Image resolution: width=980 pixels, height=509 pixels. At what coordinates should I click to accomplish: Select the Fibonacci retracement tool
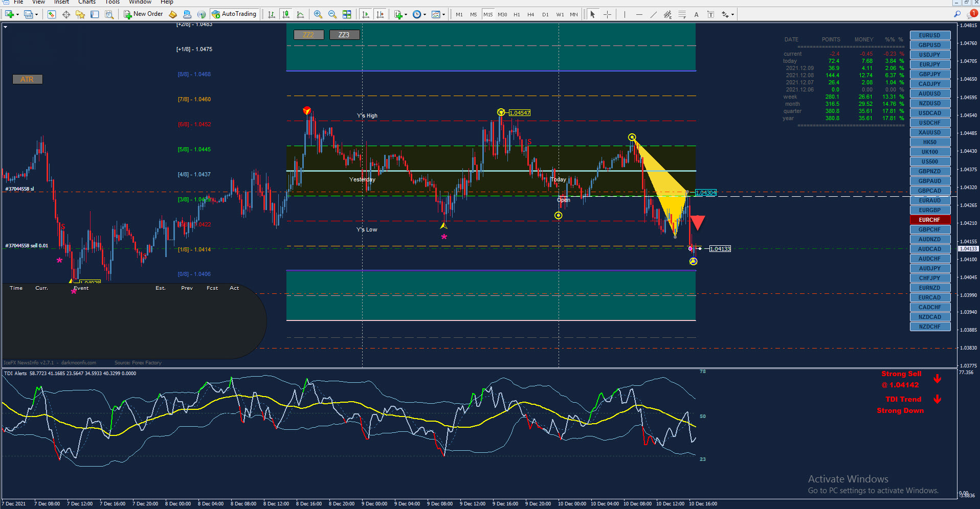coord(682,14)
